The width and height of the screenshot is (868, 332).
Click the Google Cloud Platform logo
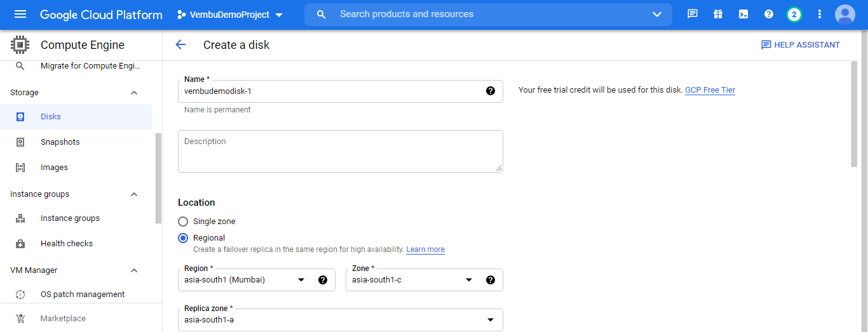coord(101,15)
